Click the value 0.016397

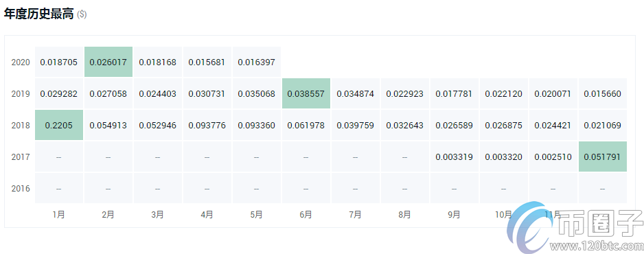(256, 62)
